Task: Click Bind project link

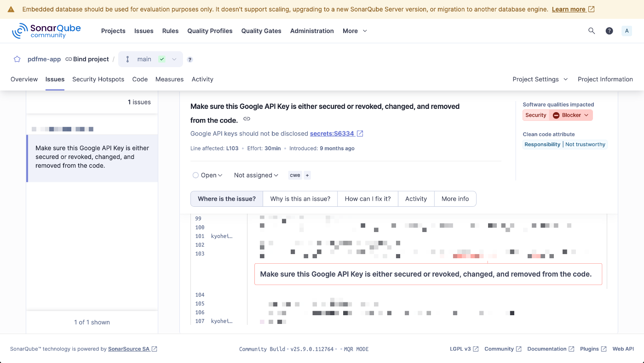Action: [x=87, y=59]
